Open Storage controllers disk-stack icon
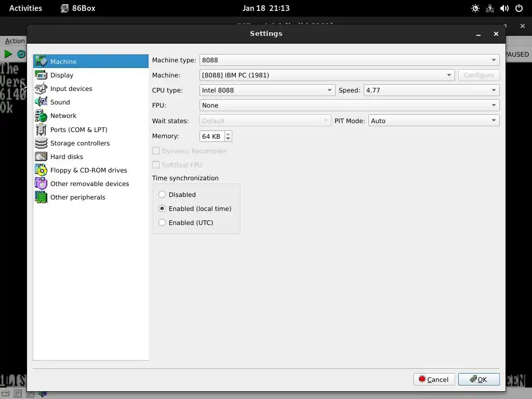This screenshot has width=532, height=399. 41,143
